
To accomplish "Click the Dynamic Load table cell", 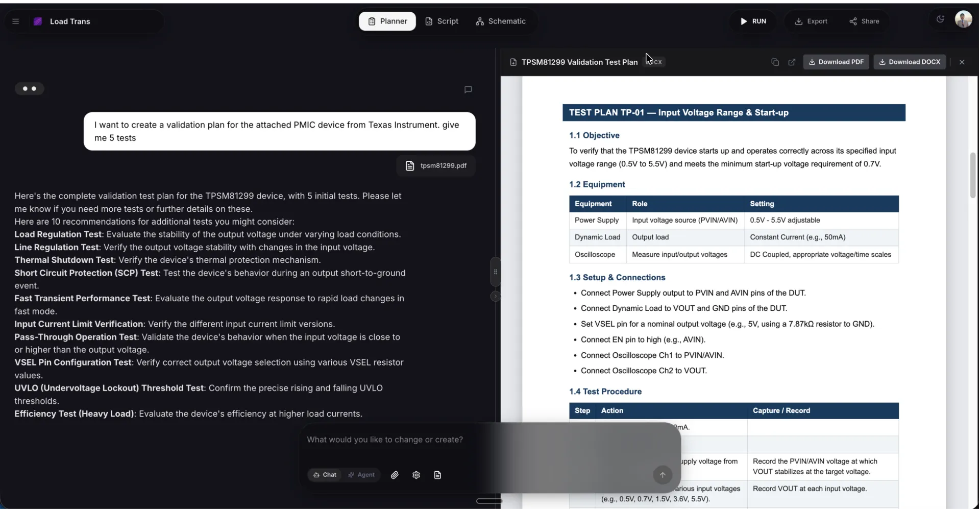I will tap(597, 237).
